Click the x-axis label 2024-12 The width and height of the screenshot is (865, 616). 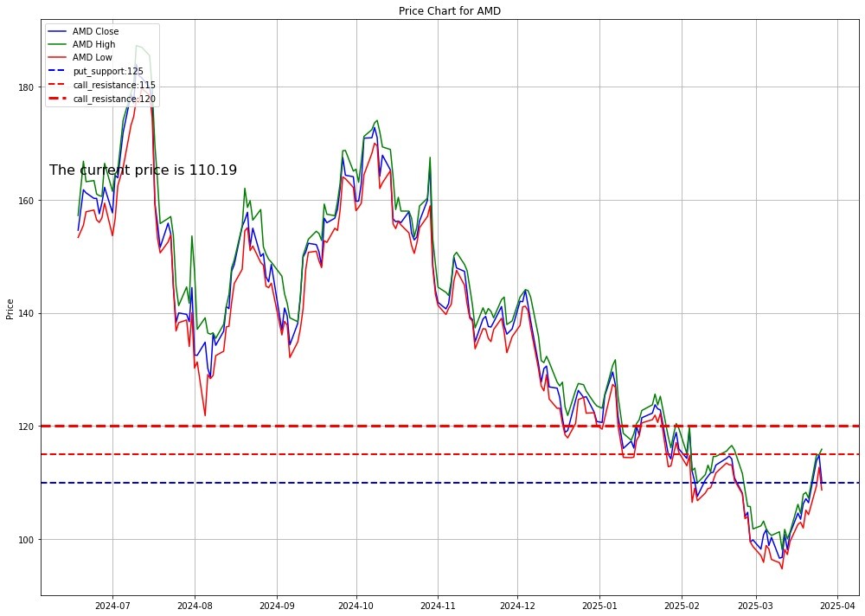(517, 606)
